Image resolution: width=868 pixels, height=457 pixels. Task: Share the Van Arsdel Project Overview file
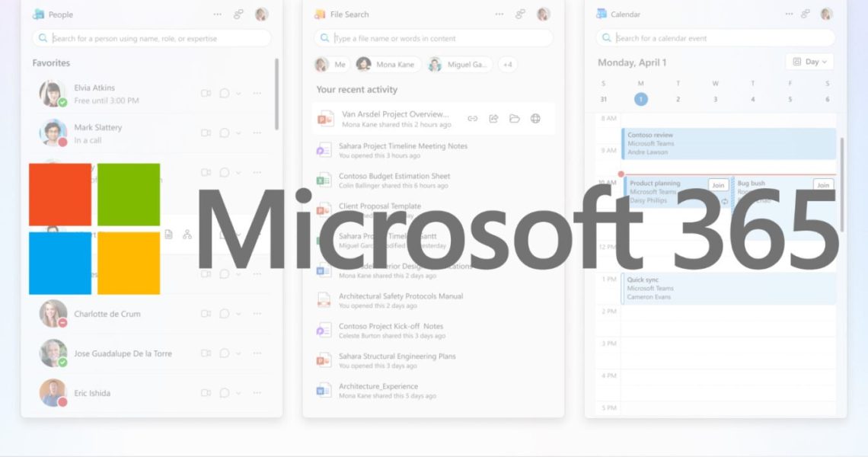coord(493,119)
